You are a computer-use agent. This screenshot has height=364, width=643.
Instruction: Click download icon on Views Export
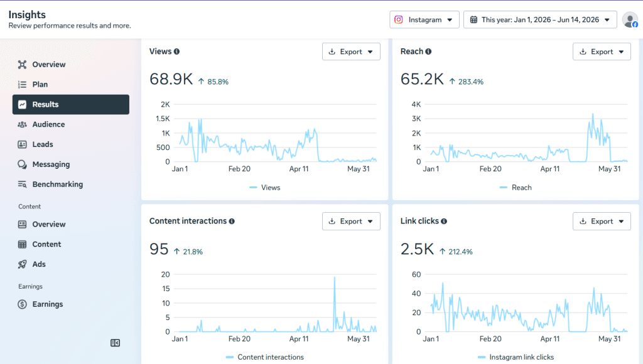click(332, 51)
